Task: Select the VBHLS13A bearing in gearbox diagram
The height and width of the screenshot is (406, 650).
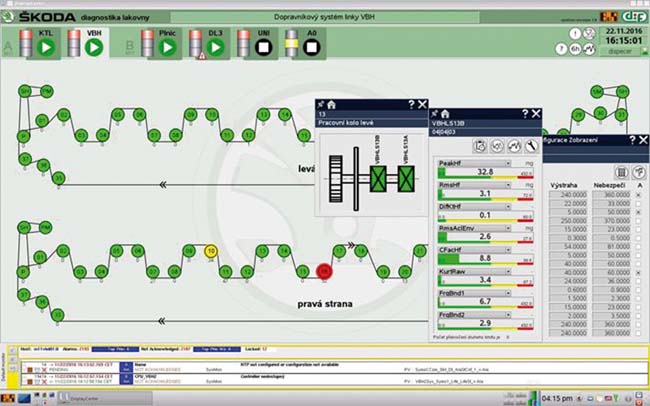Action: [406, 179]
